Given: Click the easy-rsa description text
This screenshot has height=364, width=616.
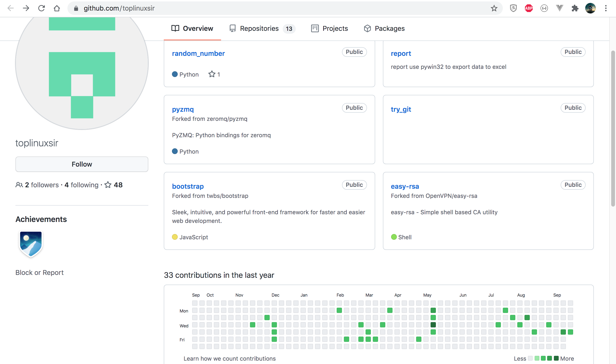Looking at the screenshot, I should (444, 212).
